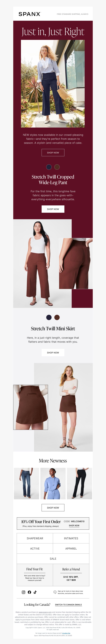Open the SHAPEWEAR category
The image size is (106, 644).
click(35, 538)
